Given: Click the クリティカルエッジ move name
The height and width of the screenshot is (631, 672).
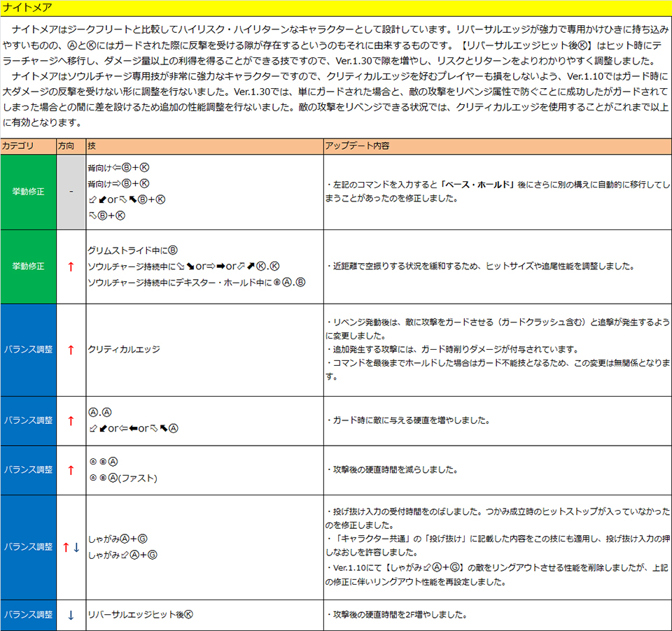Looking at the screenshot, I should tap(124, 350).
